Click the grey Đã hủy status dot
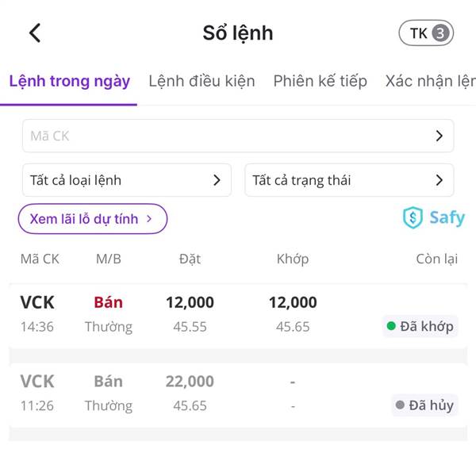Image resolution: width=476 pixels, height=476 pixels. point(400,405)
